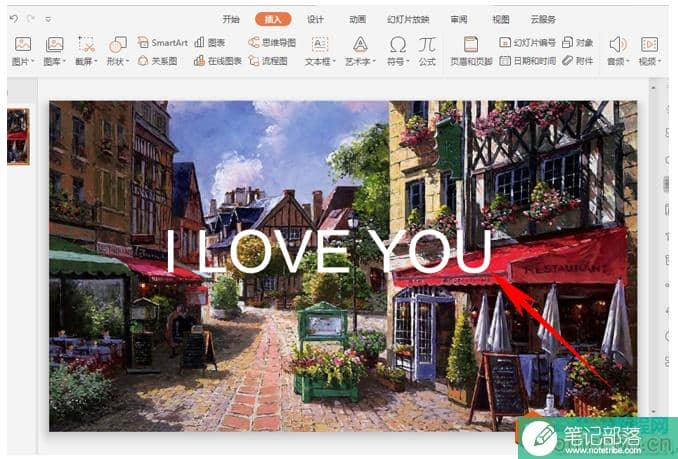Insert a 图表 chart
Viewport: 678px width, 459px height.
coord(210,42)
